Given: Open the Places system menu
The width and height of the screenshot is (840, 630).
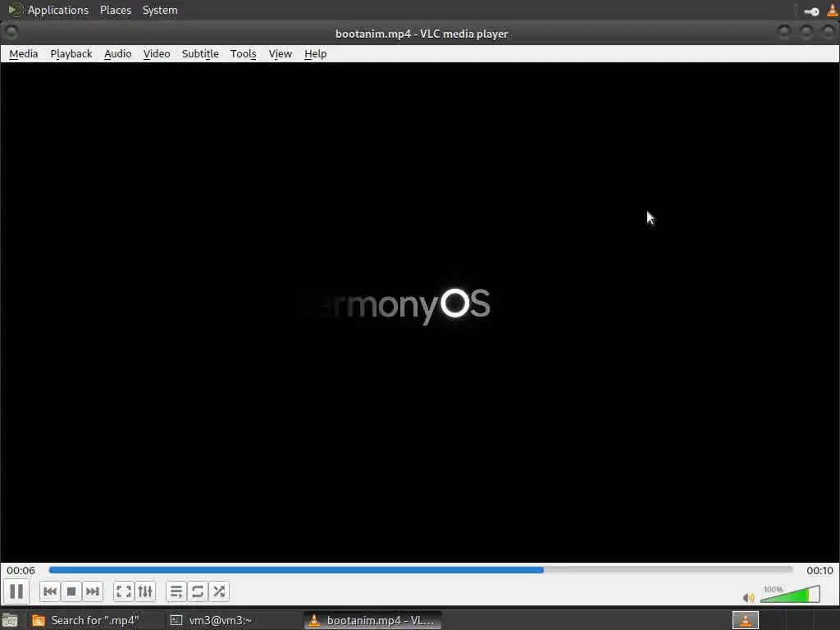Looking at the screenshot, I should click(x=116, y=10).
